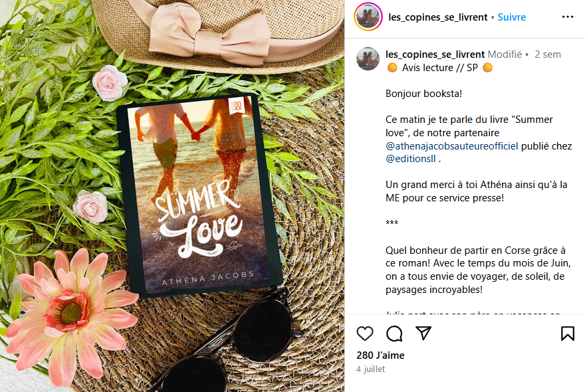Click the 2 sem timestamp in caption
This screenshot has width=585, height=392.
point(548,54)
